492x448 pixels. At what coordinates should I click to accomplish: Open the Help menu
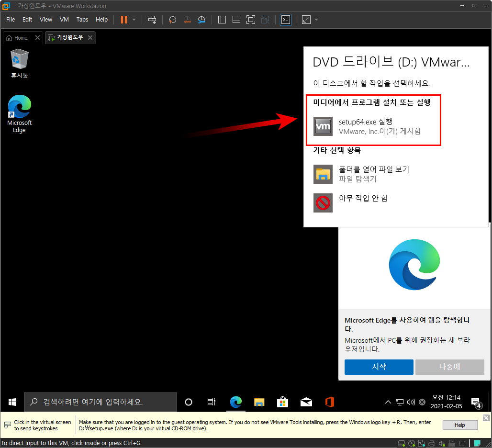(x=101, y=20)
